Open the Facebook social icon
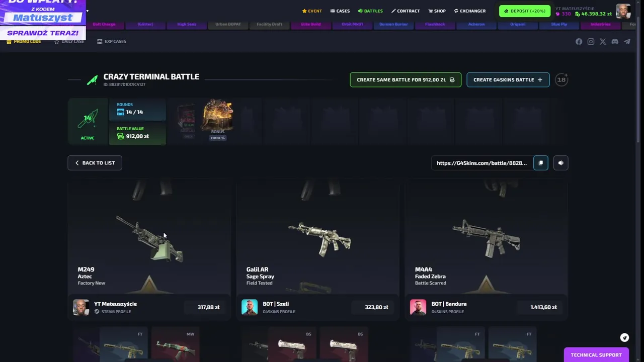 (x=579, y=42)
